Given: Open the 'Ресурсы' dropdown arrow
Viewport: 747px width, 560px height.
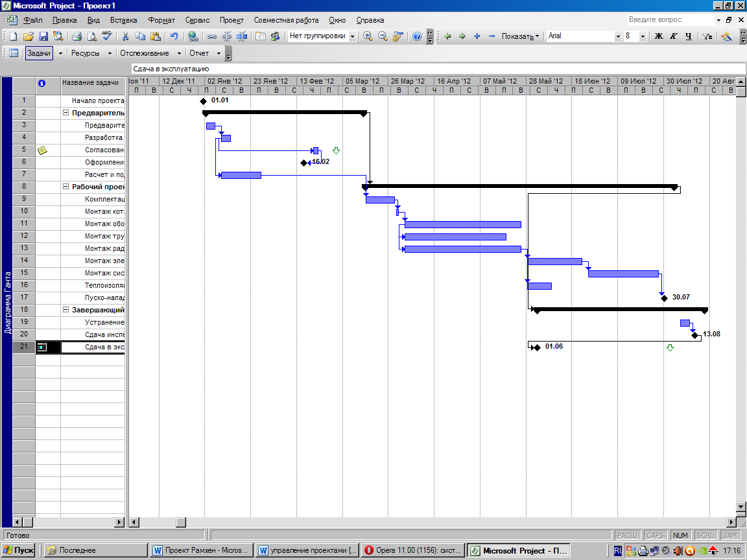Looking at the screenshot, I should coord(110,53).
